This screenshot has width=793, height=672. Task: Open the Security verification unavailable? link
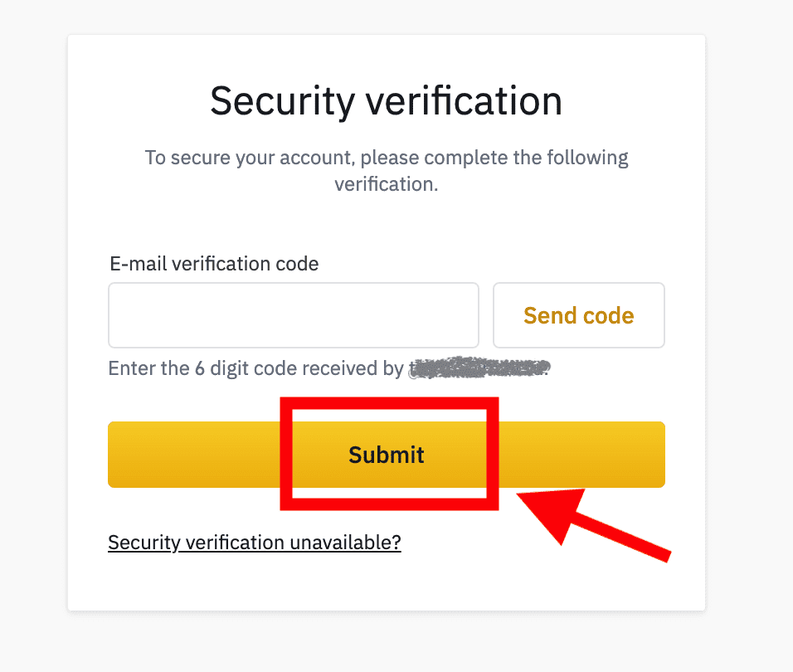point(255,543)
